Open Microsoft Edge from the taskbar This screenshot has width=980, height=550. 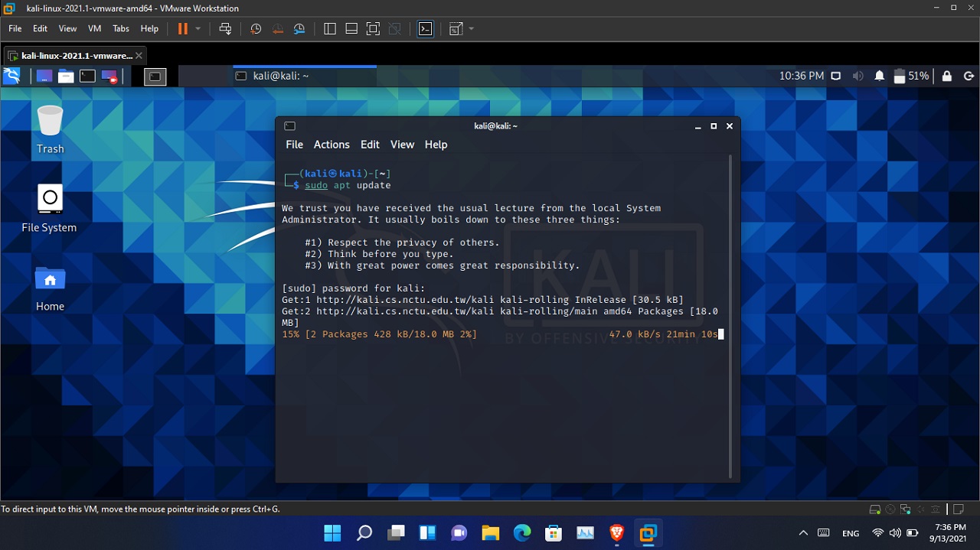click(x=521, y=532)
